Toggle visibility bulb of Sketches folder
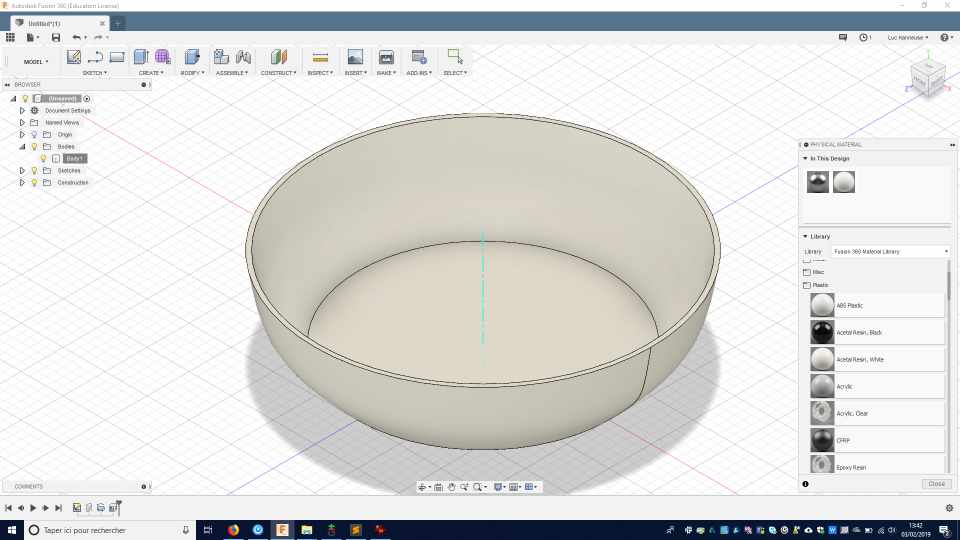 [x=34, y=171]
